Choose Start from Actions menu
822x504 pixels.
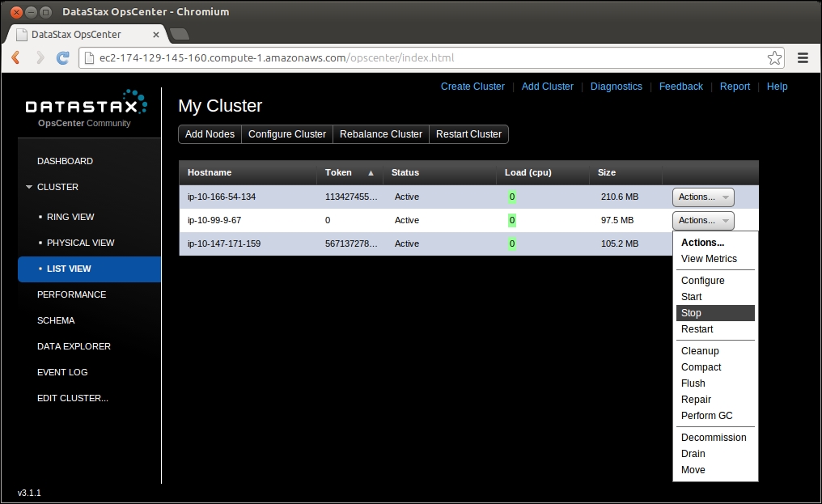point(715,297)
